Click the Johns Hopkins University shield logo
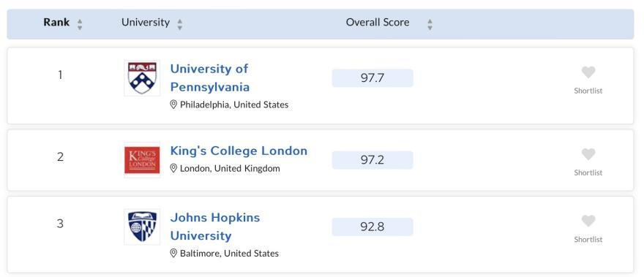Viewport: 644px width, 277px height. 142,227
